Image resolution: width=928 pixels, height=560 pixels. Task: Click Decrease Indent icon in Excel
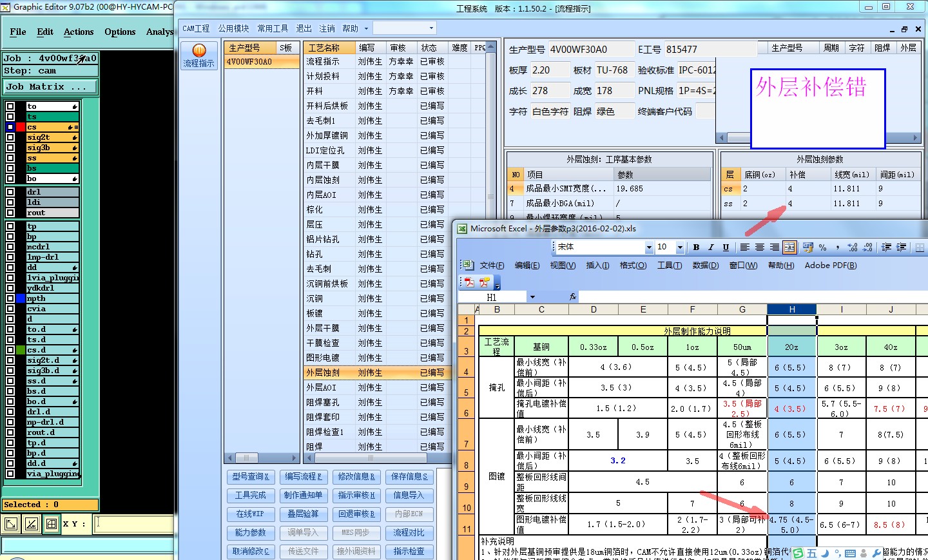(886, 247)
